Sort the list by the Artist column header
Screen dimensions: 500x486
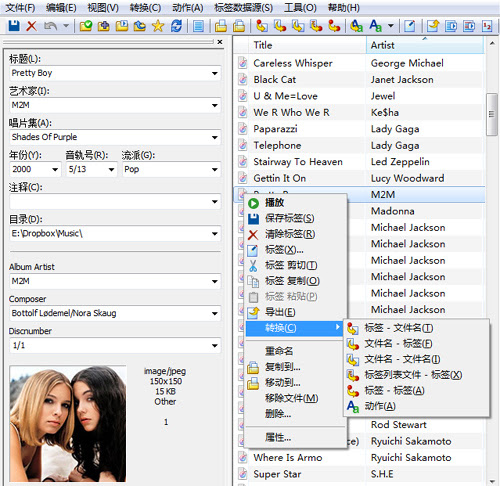[425, 45]
